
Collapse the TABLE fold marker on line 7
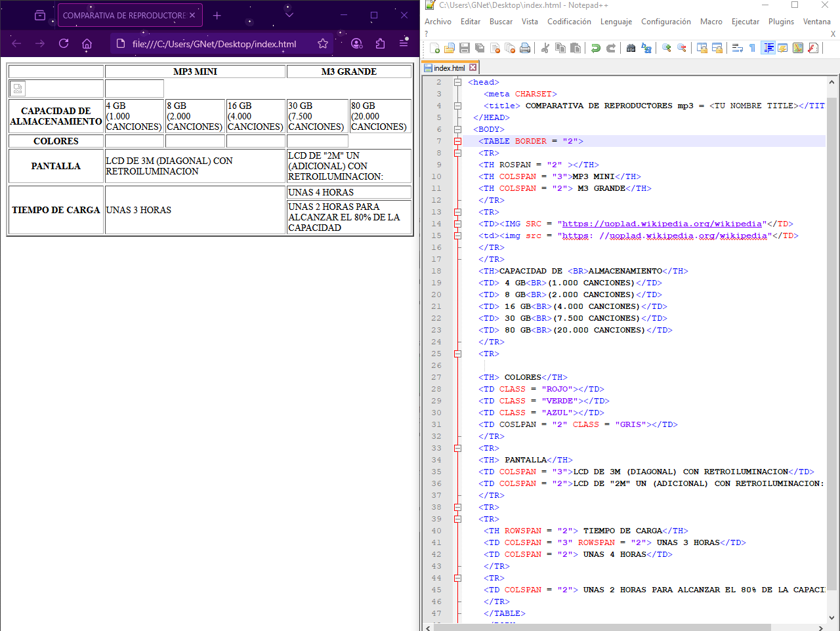(457, 141)
